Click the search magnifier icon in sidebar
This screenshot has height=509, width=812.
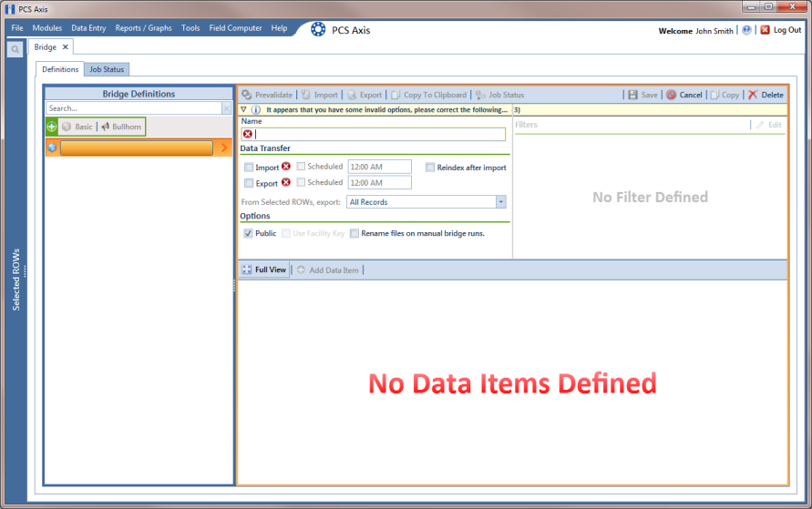point(15,49)
